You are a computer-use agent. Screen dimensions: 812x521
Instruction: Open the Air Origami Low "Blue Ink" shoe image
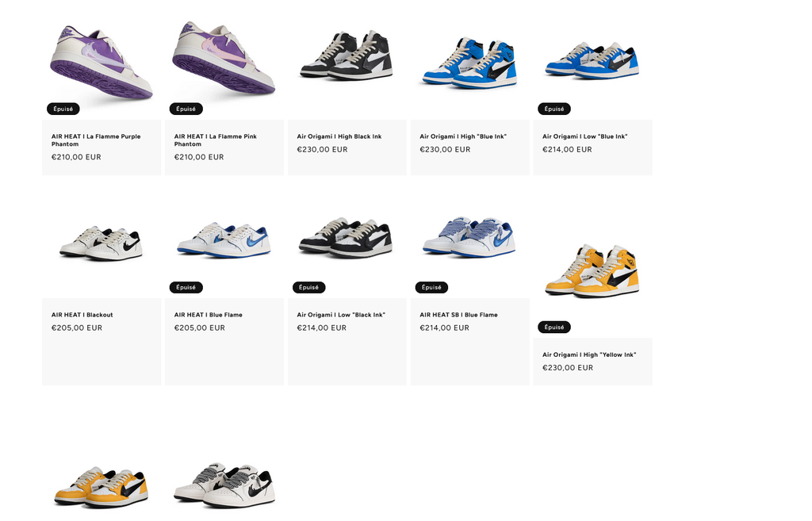tap(592, 61)
